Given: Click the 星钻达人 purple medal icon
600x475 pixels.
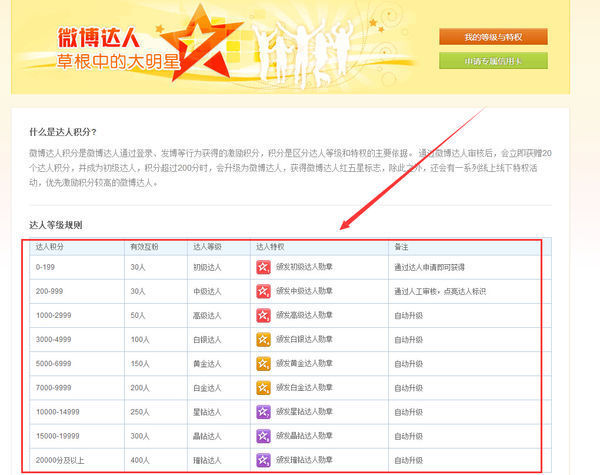Looking at the screenshot, I should (x=263, y=412).
